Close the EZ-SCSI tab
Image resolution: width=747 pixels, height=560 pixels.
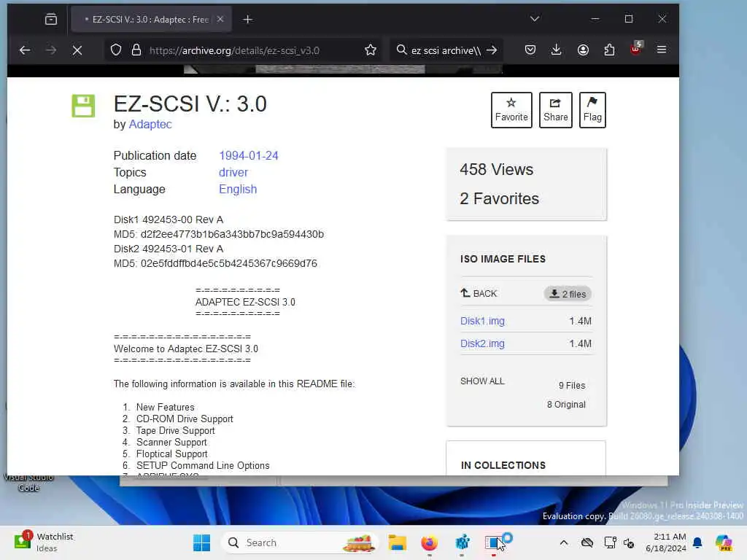point(220,19)
